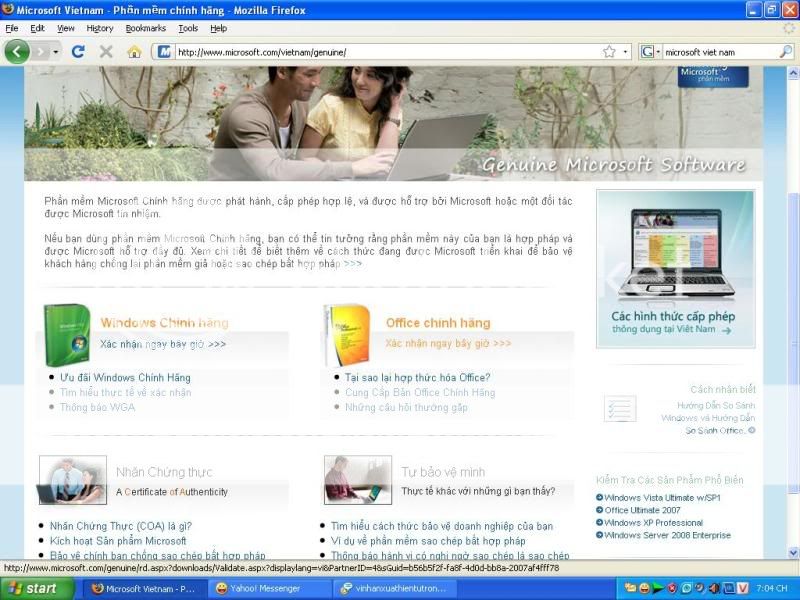This screenshot has height=600, width=800.
Task: Open 'Kích hoạt Sản phẩm Microsoft' link
Action: tap(118, 541)
